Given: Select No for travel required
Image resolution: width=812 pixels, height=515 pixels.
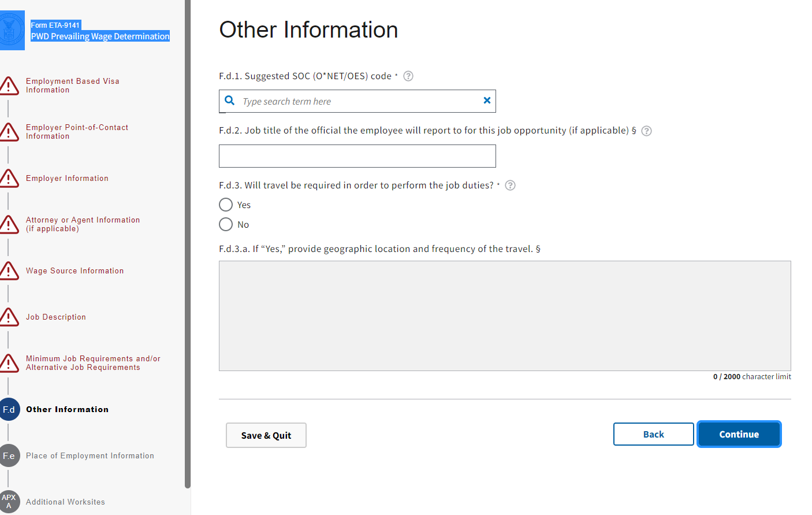Looking at the screenshot, I should click(x=226, y=224).
